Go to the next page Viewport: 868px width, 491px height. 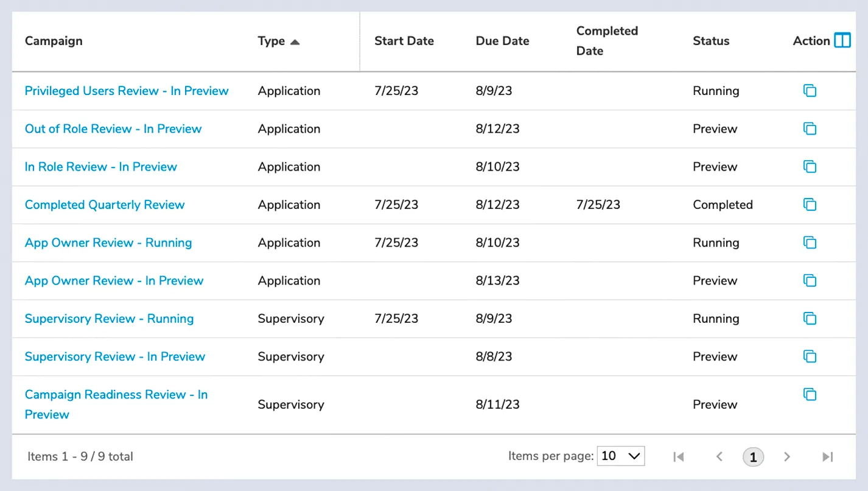click(x=787, y=456)
